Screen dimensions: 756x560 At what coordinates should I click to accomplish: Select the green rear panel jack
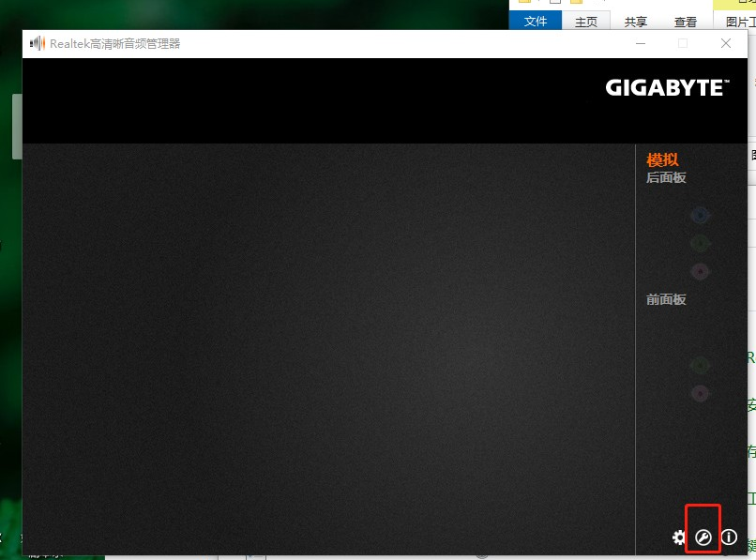tap(700, 244)
